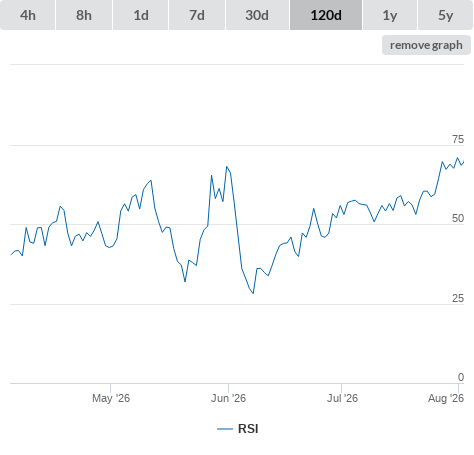The width and height of the screenshot is (474, 455).
Task: Switch chart to 30d range
Action: [257, 15]
